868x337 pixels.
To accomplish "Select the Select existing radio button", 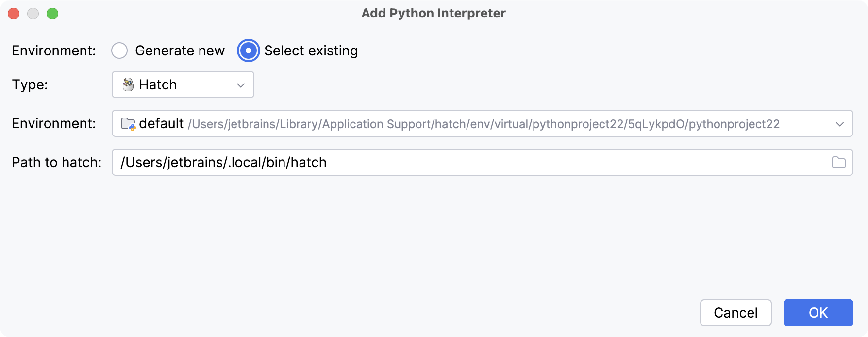I will (x=248, y=50).
